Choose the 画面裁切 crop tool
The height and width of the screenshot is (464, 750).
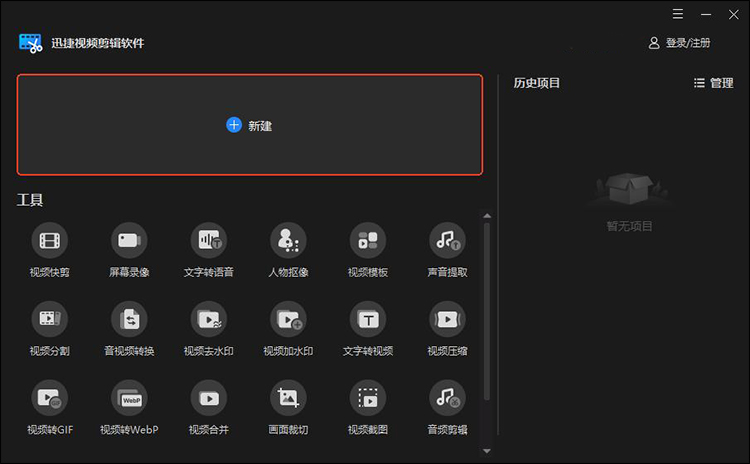(288, 408)
